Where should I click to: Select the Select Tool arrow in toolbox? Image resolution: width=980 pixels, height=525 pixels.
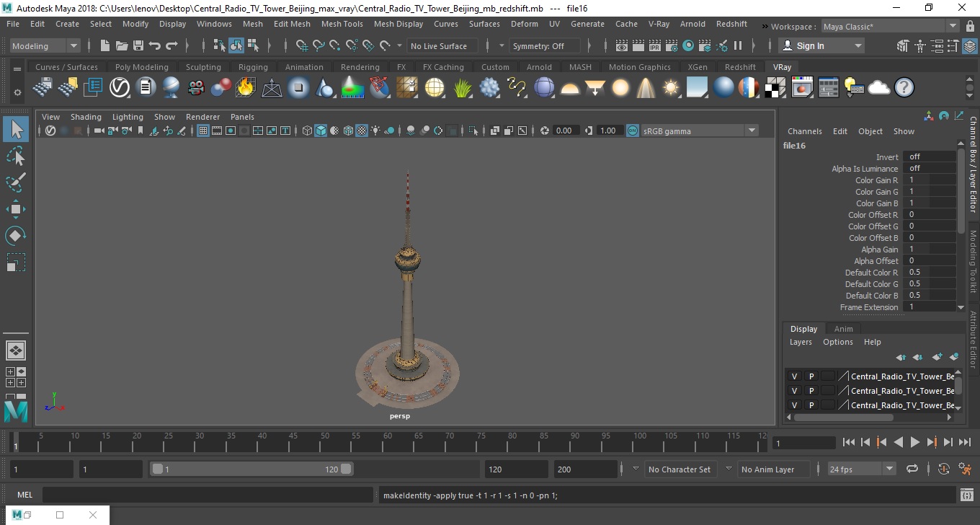pyautogui.click(x=16, y=130)
